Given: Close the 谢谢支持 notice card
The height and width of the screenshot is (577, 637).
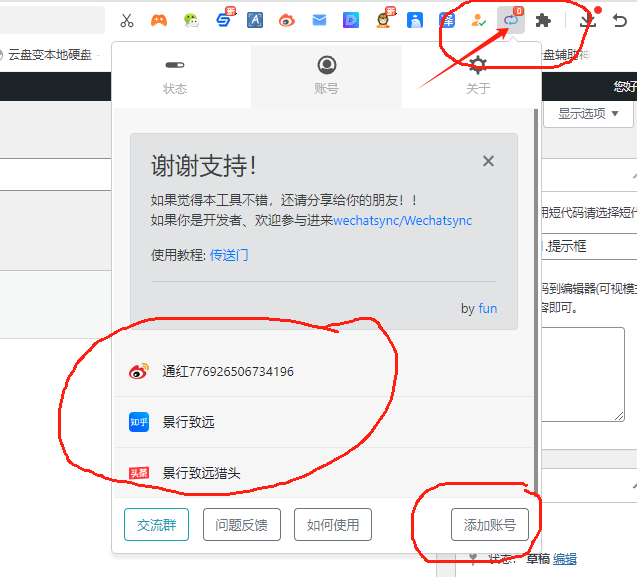Looking at the screenshot, I should (x=488, y=161).
